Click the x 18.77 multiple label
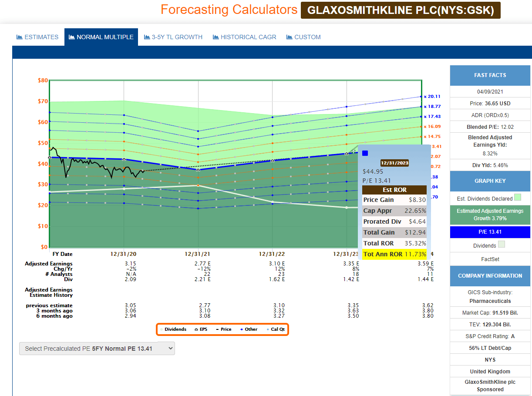This screenshot has height=396, width=532. tap(432, 106)
